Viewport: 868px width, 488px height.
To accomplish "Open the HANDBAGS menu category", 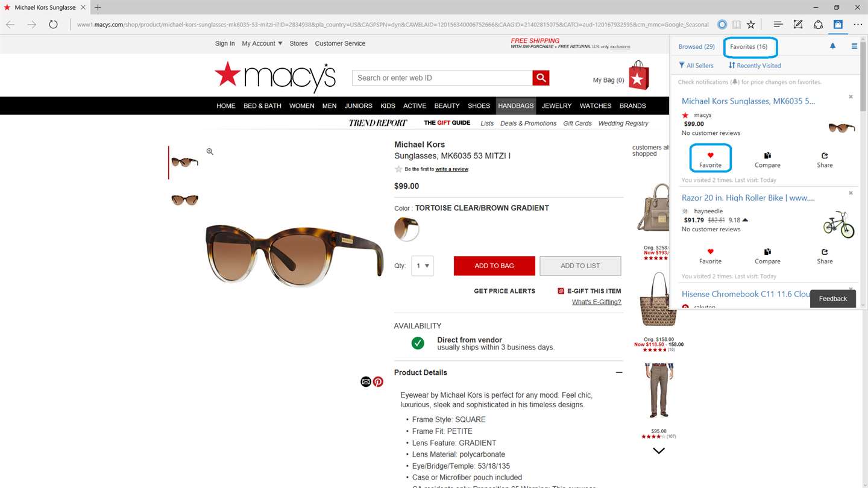I will [516, 105].
